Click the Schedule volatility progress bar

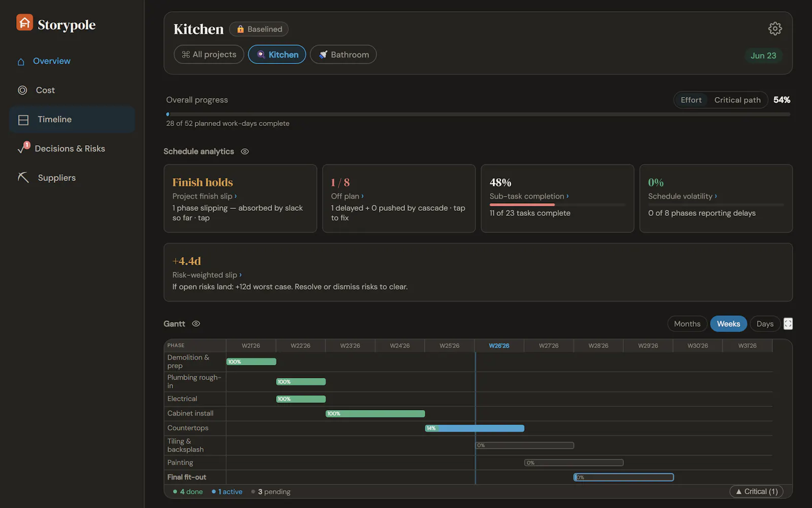point(716,205)
